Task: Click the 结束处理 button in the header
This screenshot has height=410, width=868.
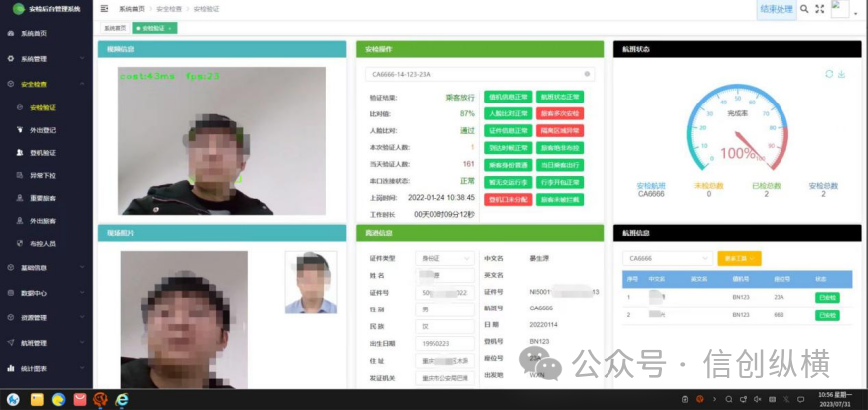Action: click(777, 9)
